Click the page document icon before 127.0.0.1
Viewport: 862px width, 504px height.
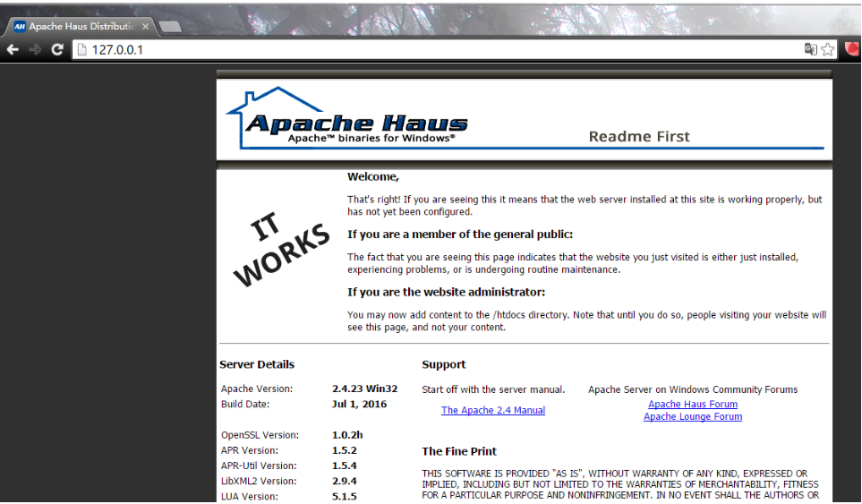tap(82, 50)
